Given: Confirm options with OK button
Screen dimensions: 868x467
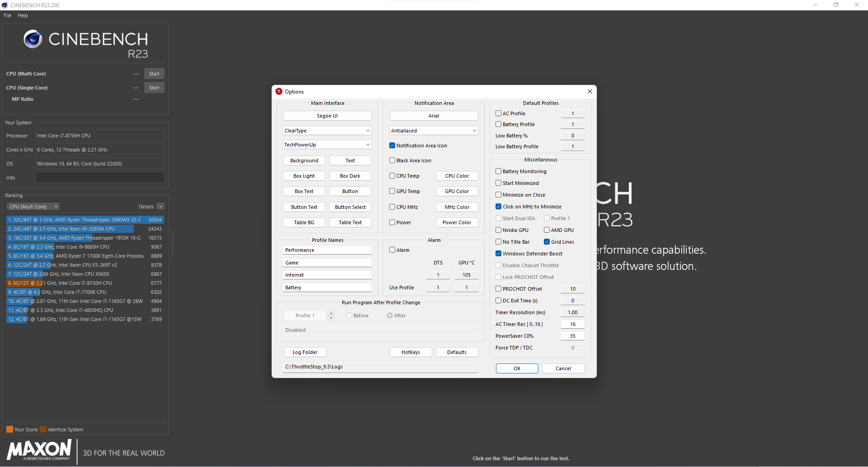Looking at the screenshot, I should coord(517,368).
